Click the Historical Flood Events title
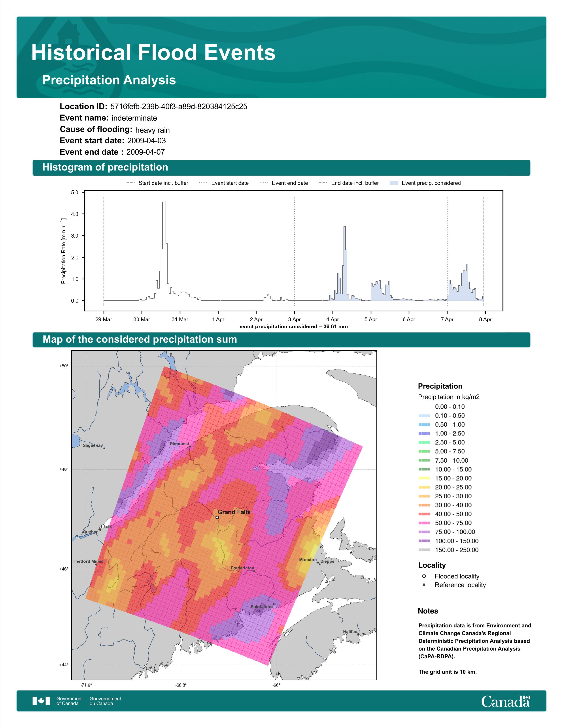Viewport: 563px width, 728px height. pos(153,53)
